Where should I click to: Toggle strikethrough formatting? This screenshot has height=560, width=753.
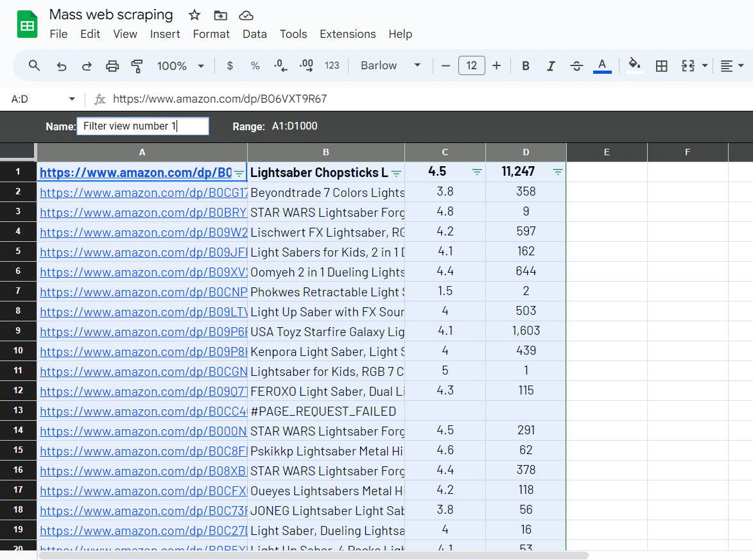[x=576, y=66]
